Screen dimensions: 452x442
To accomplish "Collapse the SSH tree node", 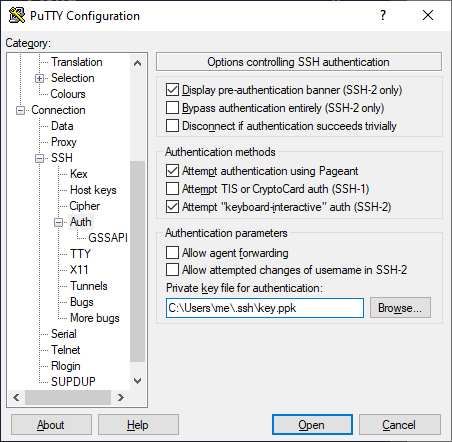I will click(x=39, y=158).
